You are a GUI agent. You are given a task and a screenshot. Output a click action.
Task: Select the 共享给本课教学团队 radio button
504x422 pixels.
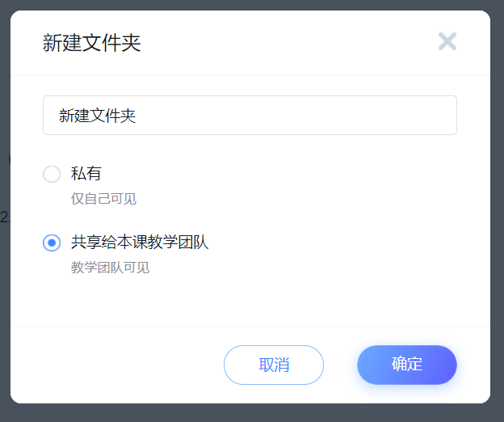52,243
